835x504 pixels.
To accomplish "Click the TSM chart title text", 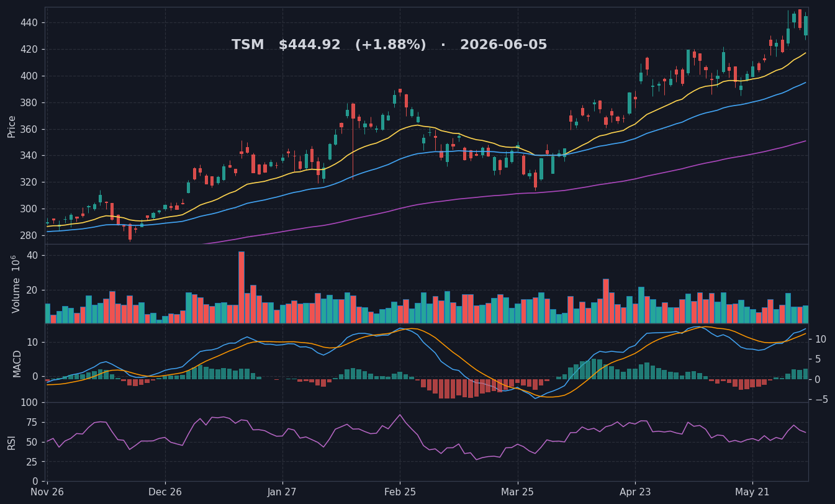I will pyautogui.click(x=389, y=45).
